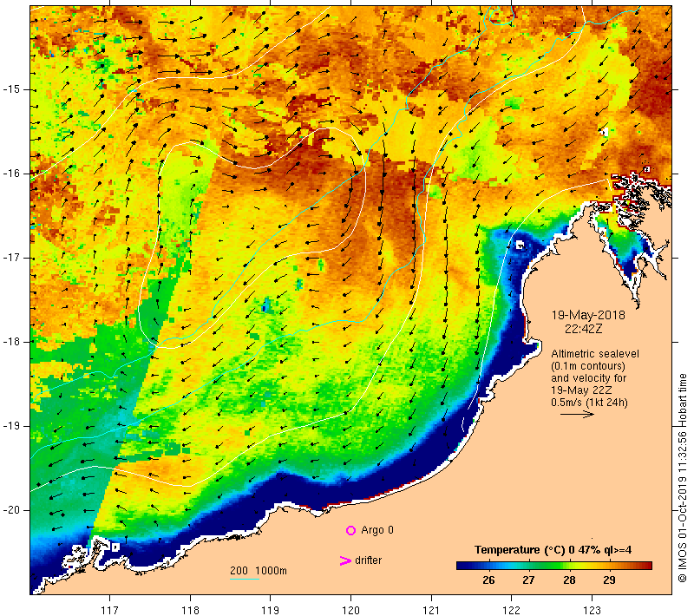The height and width of the screenshot is (616, 694).
Task: Click the vertical IMOS copyright timestamp text
Action: tap(682, 478)
